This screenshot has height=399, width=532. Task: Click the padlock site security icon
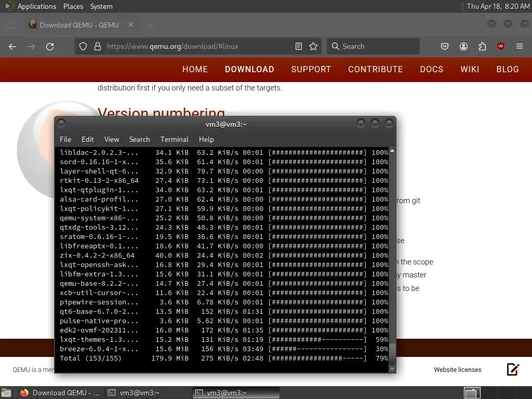point(98,46)
